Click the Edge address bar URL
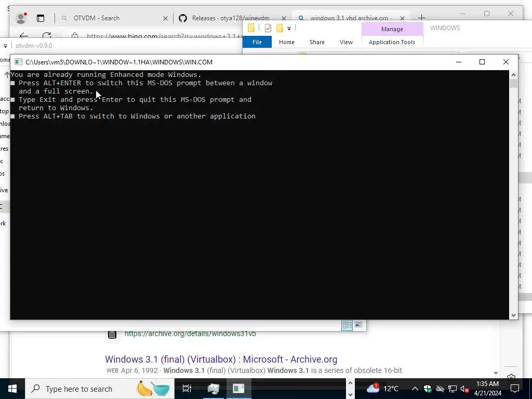This screenshot has height=399, width=532. 164,36
